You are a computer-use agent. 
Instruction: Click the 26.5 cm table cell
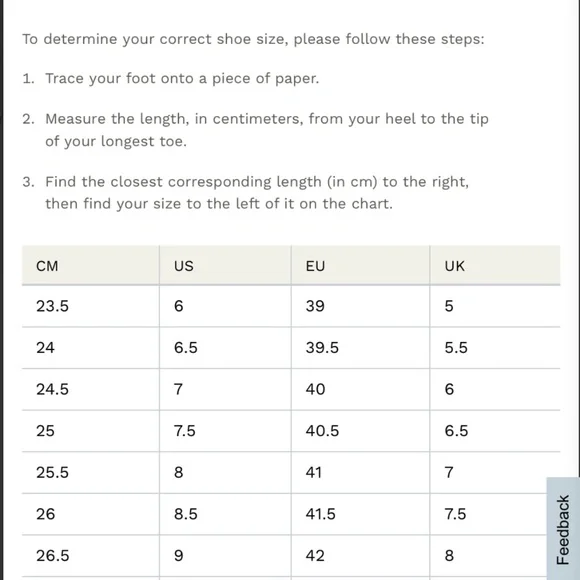(91, 556)
